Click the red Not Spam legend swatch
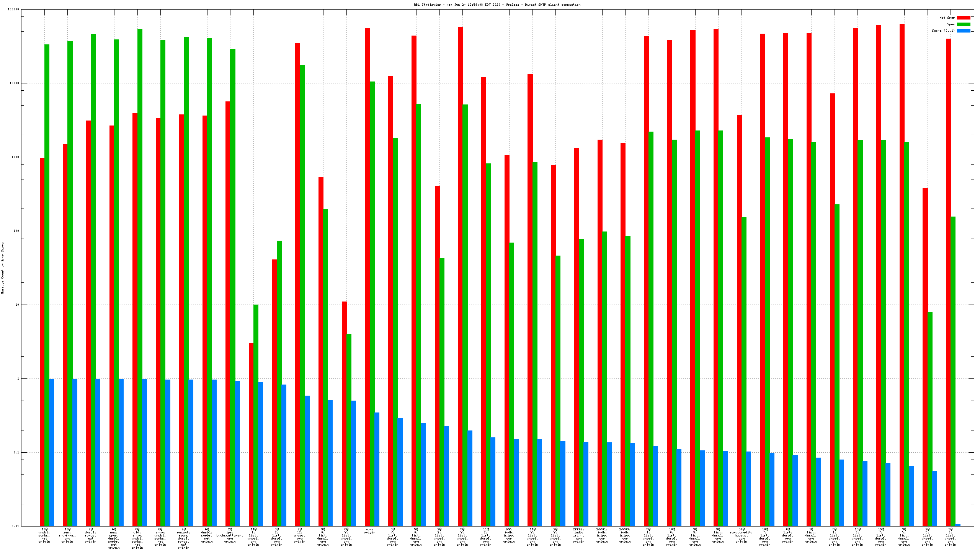The height and width of the screenshot is (551, 980). (x=964, y=18)
